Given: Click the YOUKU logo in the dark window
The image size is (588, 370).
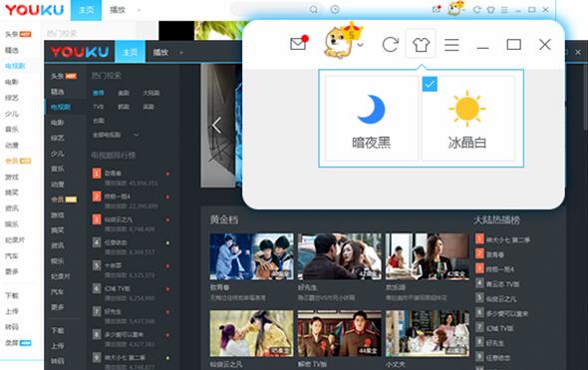Looking at the screenshot, I should coord(79,52).
